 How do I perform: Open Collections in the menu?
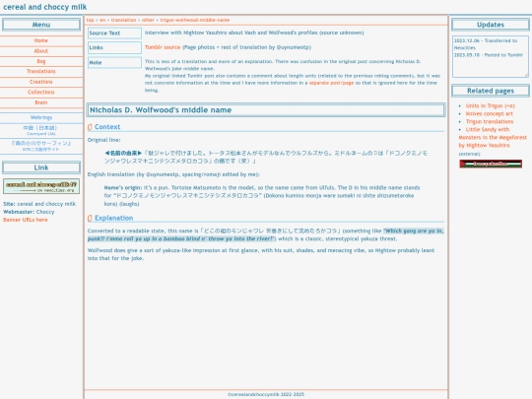41,93
